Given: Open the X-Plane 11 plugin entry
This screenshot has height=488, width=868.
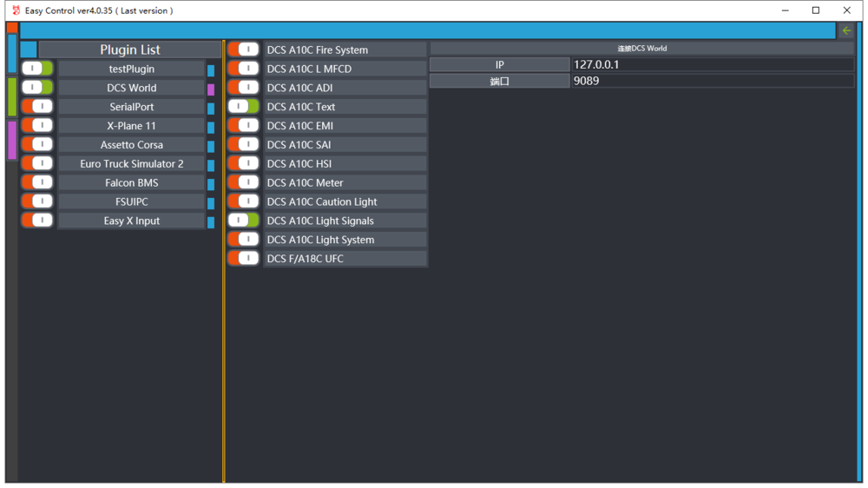Looking at the screenshot, I should [x=132, y=126].
